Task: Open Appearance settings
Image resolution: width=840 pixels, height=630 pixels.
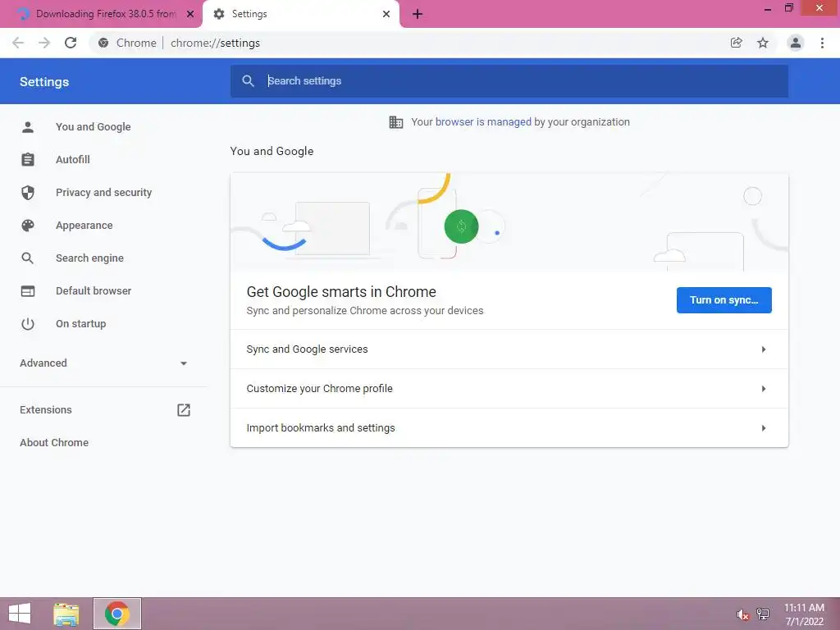Action: pos(84,226)
